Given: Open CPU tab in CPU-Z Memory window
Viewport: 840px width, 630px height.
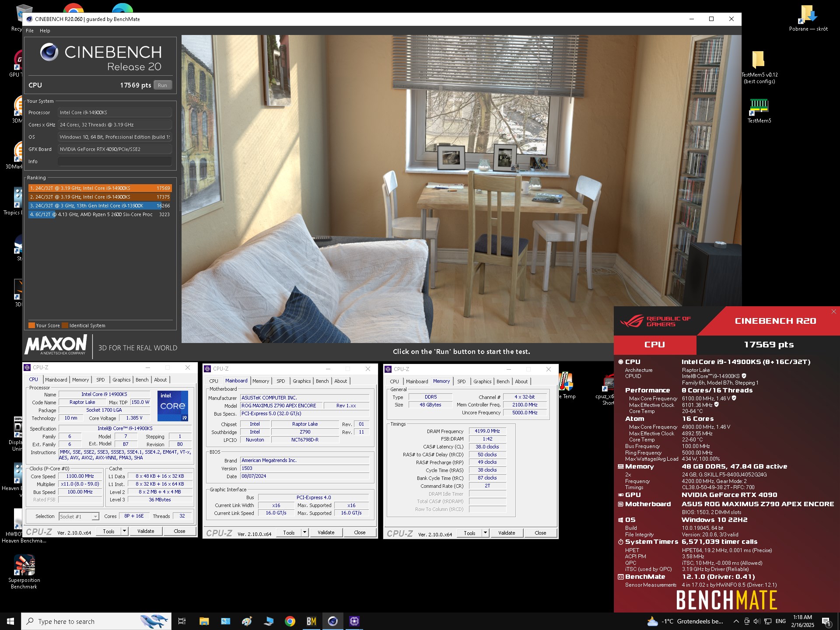Looking at the screenshot, I should click(394, 381).
